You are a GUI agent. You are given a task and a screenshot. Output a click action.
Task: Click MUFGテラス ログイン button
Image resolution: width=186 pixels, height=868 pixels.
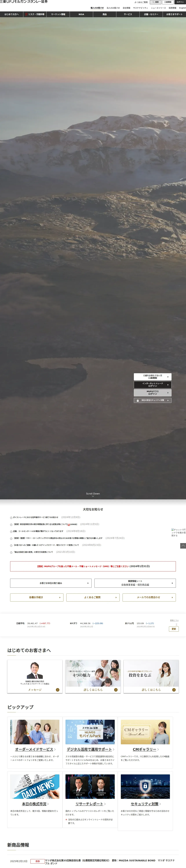click(153, 393)
